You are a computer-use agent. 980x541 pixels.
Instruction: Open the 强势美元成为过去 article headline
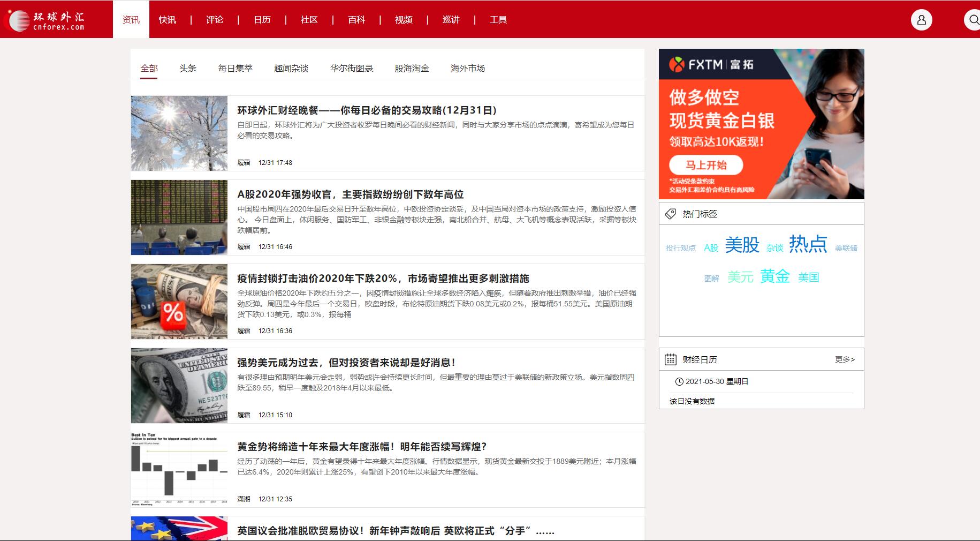pyautogui.click(x=345, y=362)
